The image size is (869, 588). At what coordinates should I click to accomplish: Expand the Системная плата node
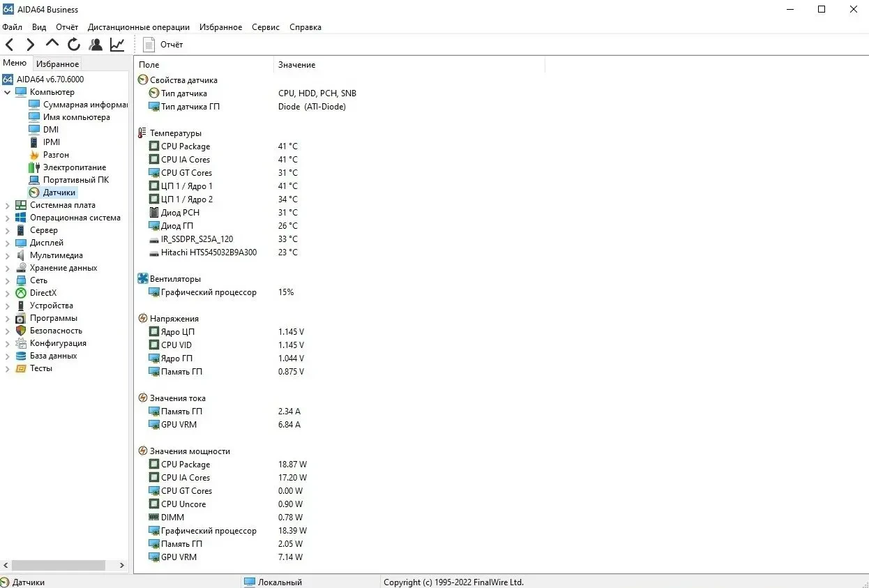coord(8,205)
